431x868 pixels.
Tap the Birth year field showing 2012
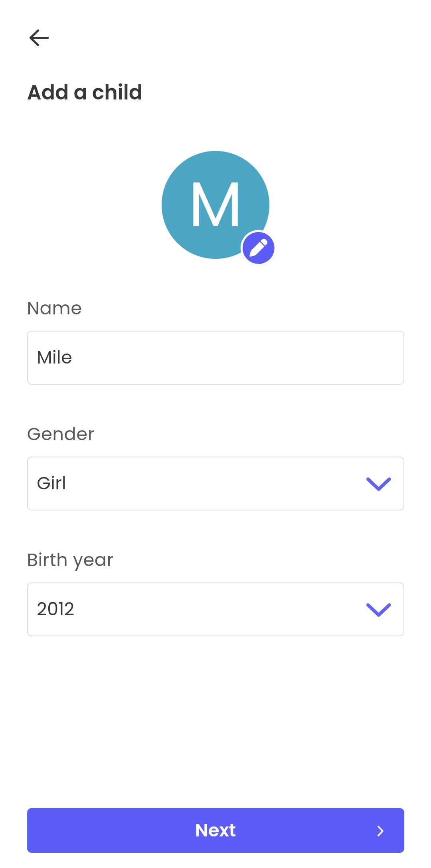pyautogui.click(x=215, y=609)
